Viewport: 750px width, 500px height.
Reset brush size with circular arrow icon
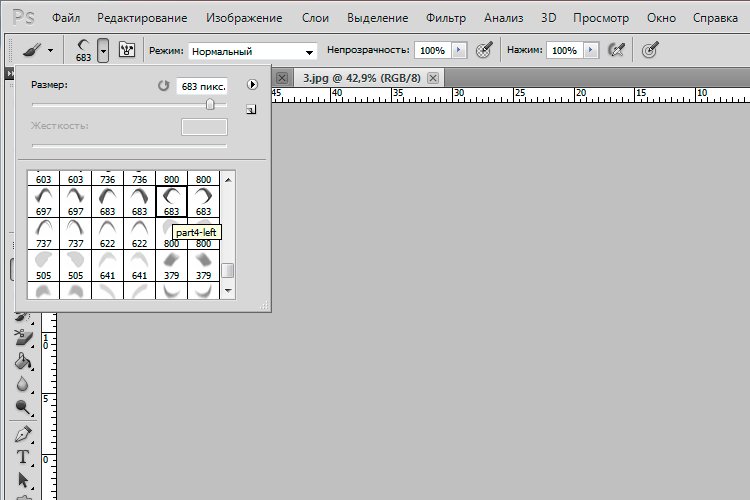tap(164, 87)
